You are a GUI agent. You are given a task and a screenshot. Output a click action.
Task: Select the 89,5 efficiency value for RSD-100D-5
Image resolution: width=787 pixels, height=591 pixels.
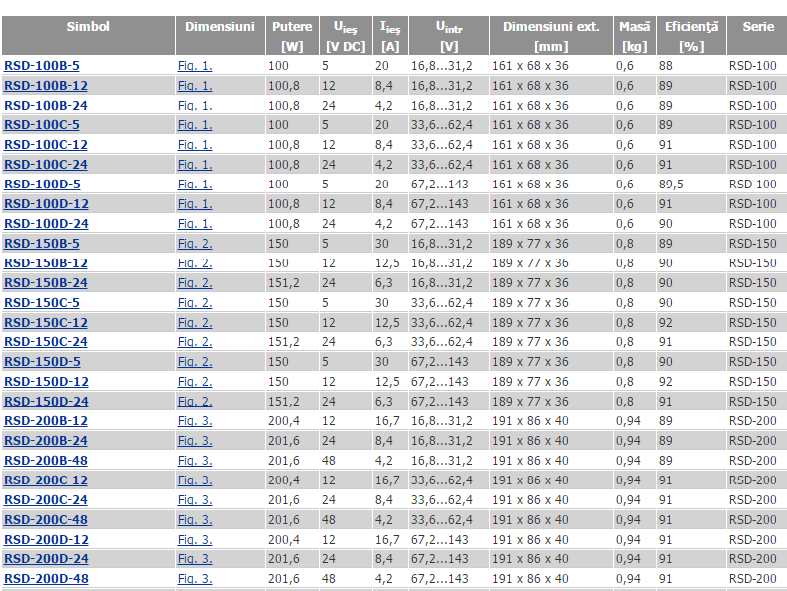point(671,184)
